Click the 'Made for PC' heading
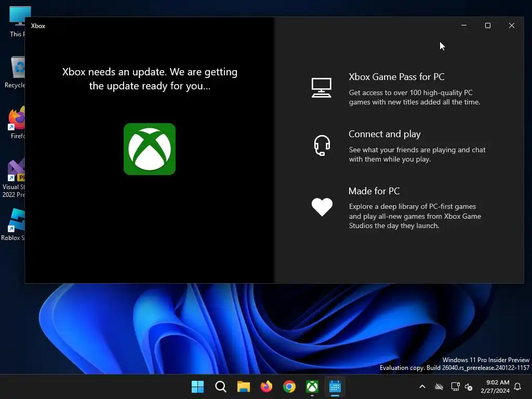532x399 pixels. point(374,191)
